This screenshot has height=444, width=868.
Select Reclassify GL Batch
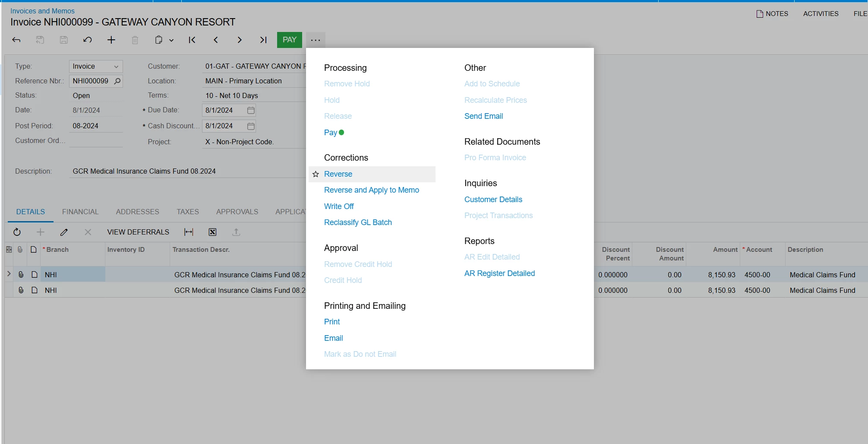click(x=358, y=222)
